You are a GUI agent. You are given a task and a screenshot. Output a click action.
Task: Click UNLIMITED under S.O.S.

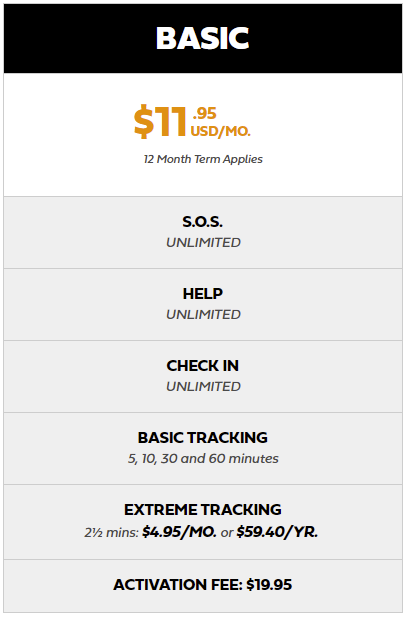click(x=203, y=242)
